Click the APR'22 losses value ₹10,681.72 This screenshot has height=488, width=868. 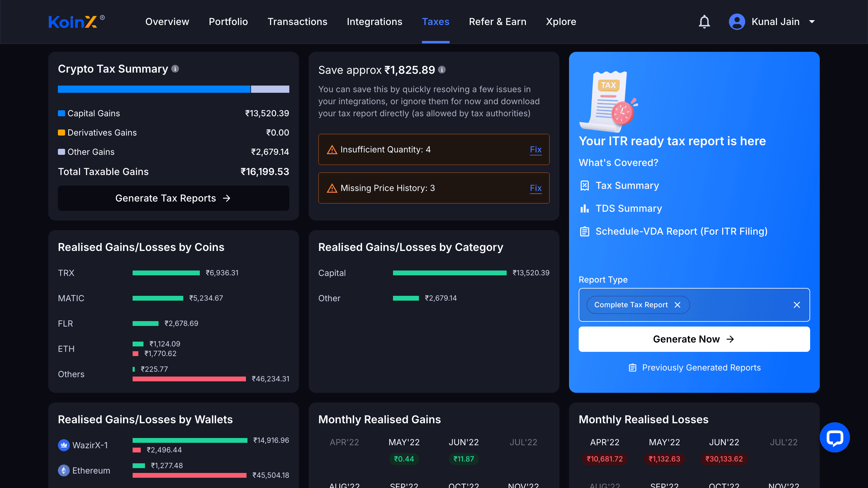tap(605, 459)
